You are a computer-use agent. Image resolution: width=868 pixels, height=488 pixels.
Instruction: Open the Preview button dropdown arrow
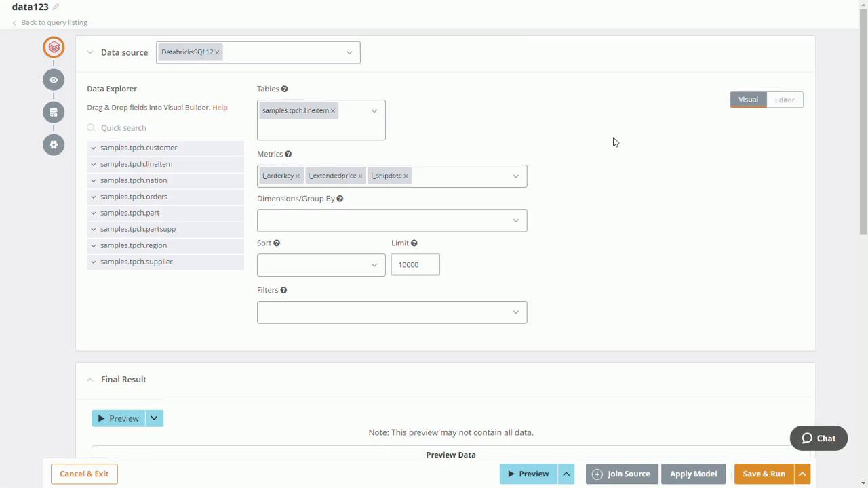[154, 418]
